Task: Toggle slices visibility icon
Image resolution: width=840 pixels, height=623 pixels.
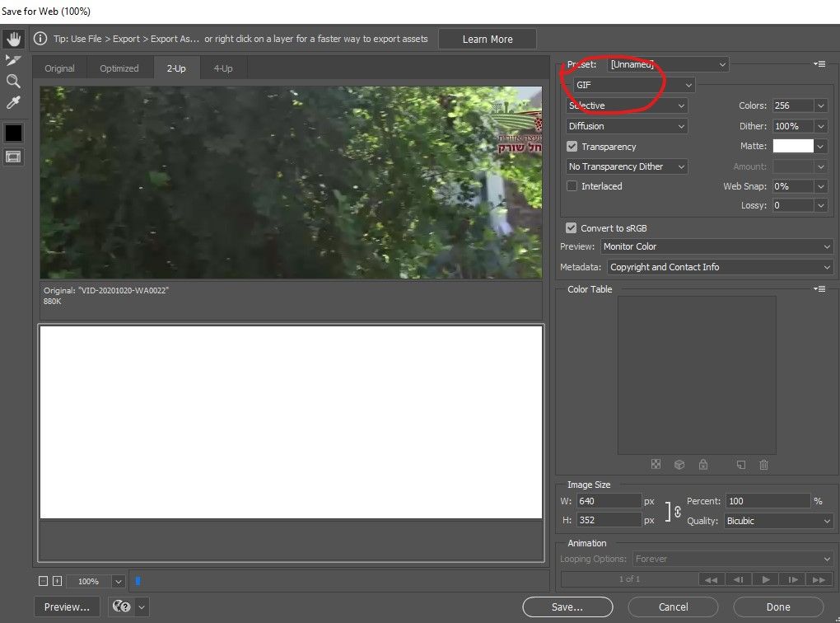Action: 13,157
